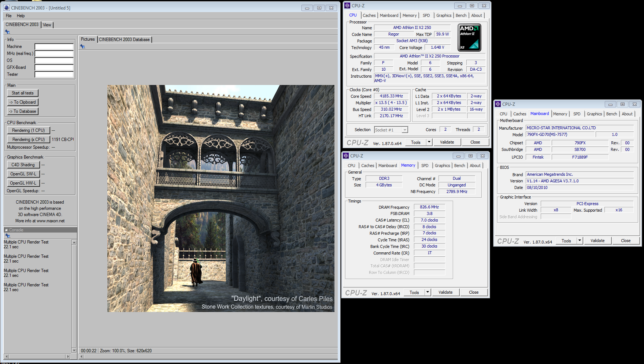Image resolution: width=644 pixels, height=364 pixels.
Task: Click the GFX-Board input field
Action: [54, 67]
